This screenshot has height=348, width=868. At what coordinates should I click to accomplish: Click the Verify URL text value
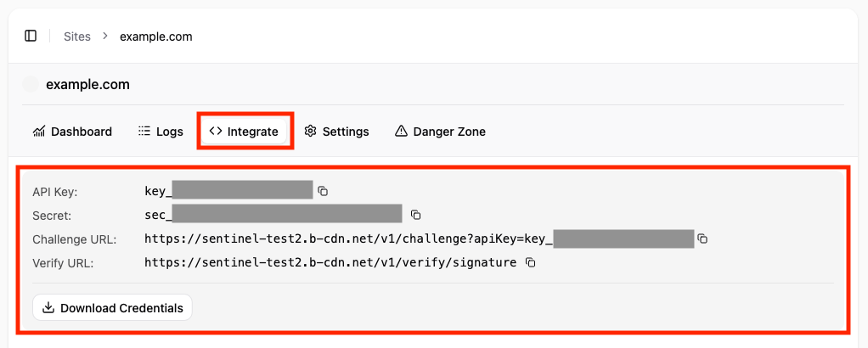tap(330, 262)
